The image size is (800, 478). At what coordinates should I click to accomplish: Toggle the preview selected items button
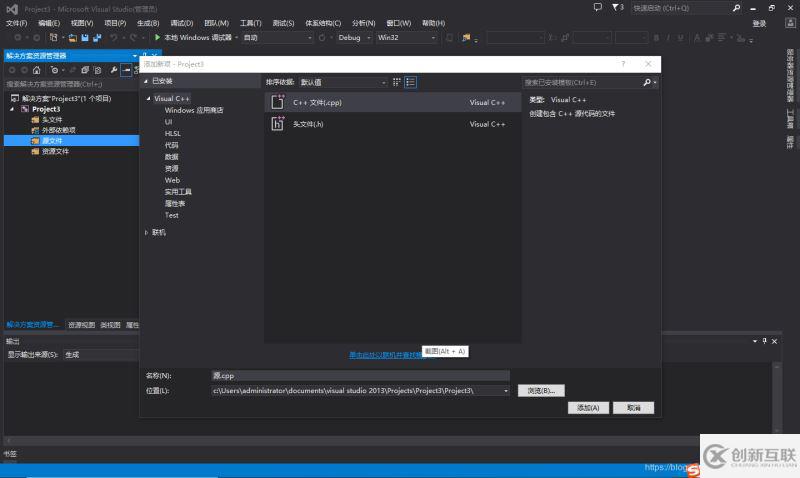(126, 70)
